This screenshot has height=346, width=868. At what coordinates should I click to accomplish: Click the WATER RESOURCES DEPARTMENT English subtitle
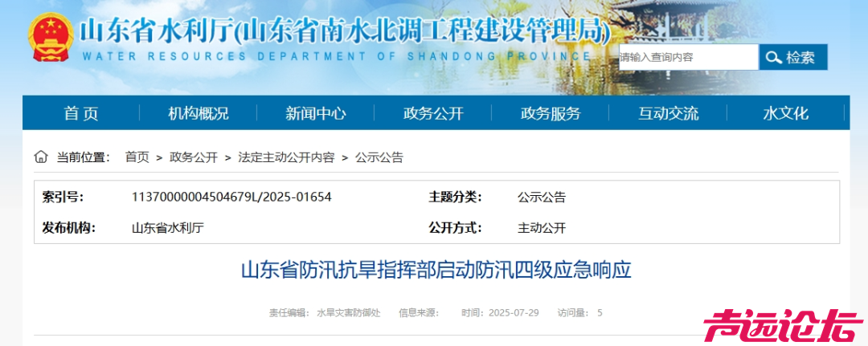(x=336, y=56)
